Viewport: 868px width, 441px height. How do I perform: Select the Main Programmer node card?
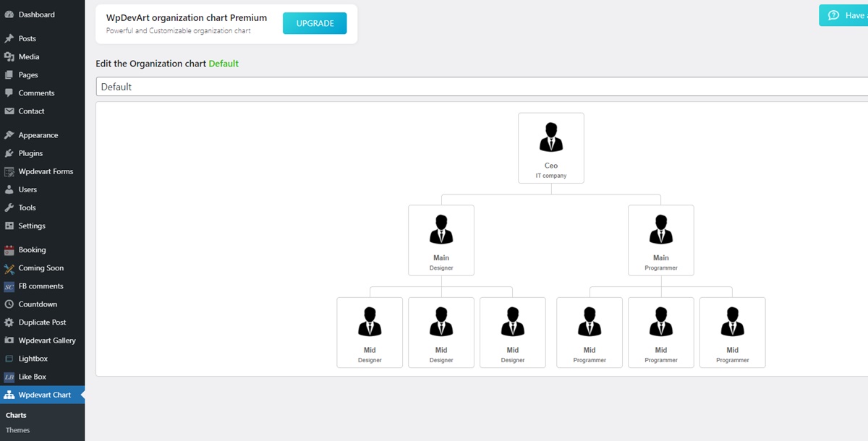[661, 240]
